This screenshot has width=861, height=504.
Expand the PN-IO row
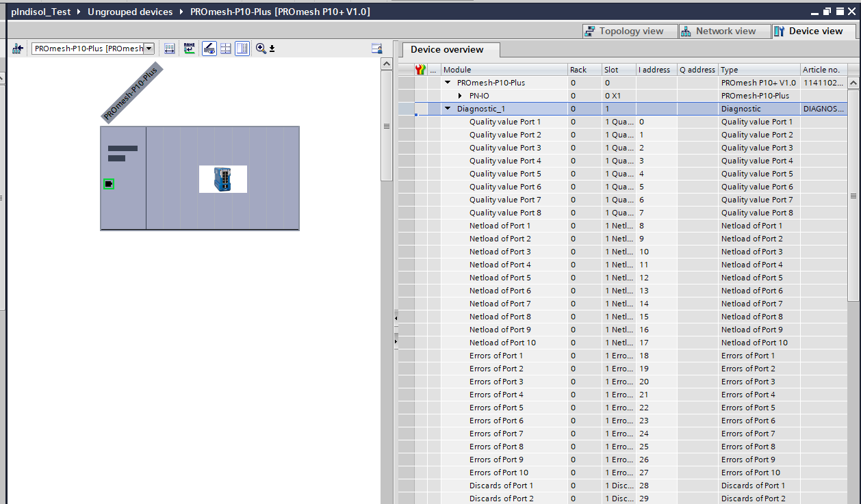pos(461,96)
